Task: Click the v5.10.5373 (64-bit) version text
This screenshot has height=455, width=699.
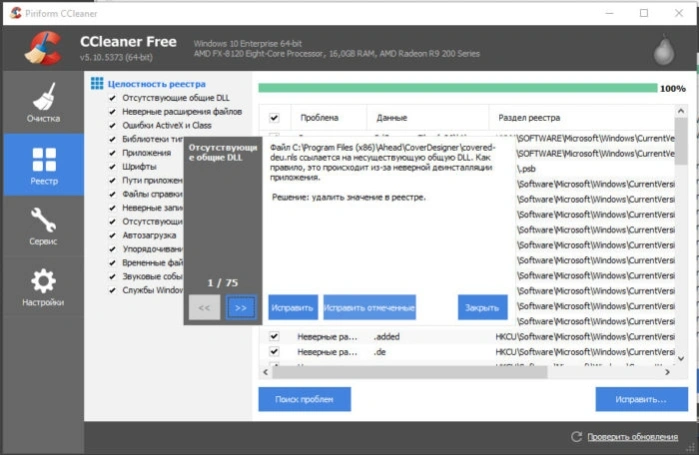Action: (x=116, y=57)
